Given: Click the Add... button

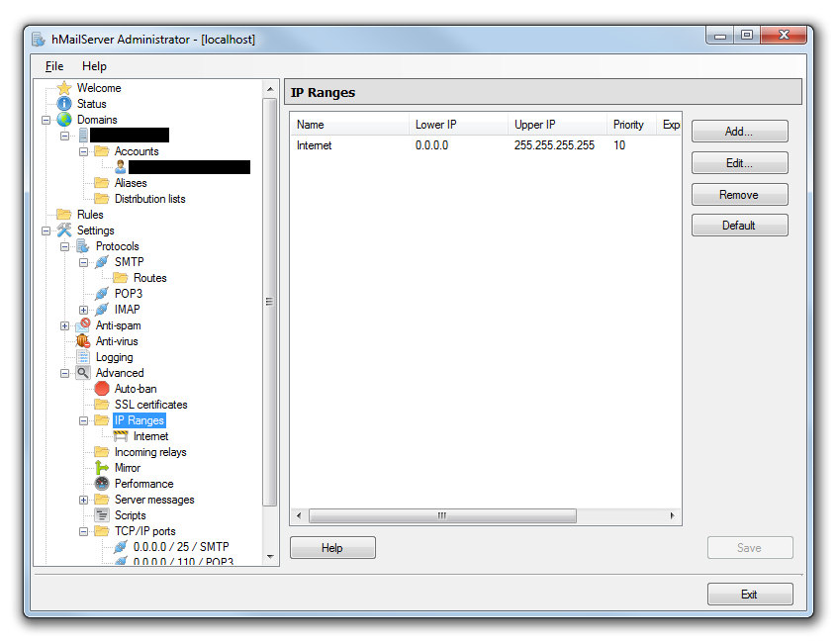Looking at the screenshot, I should click(x=739, y=132).
